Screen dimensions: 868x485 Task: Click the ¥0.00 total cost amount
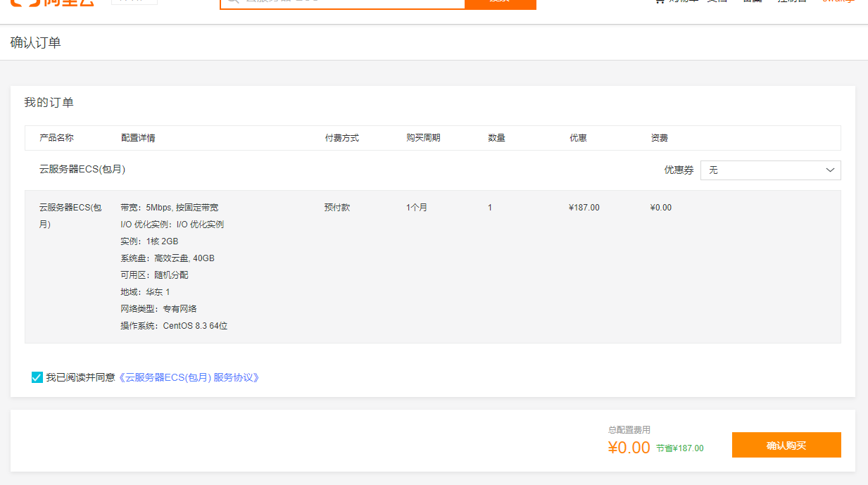tap(629, 448)
